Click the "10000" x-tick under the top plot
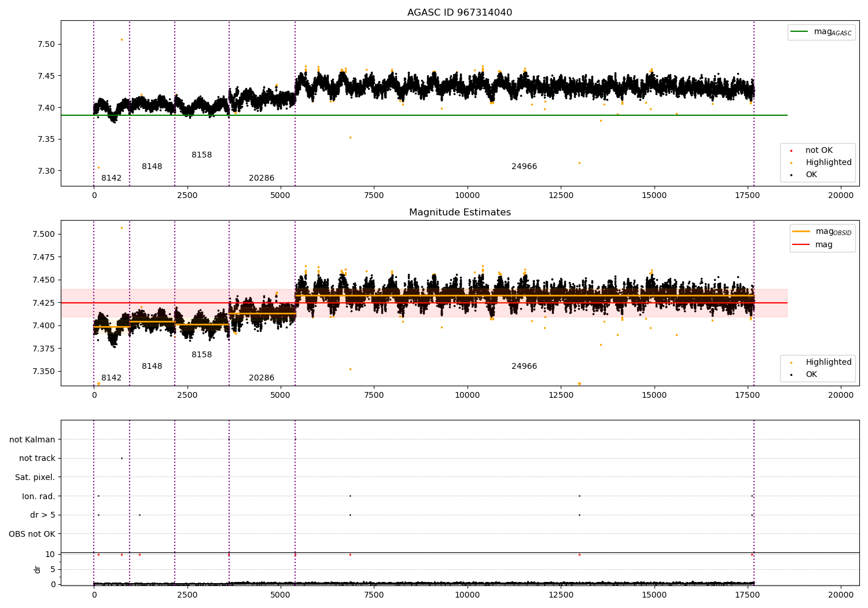Viewport: 868px width, 608px height. pos(468,195)
